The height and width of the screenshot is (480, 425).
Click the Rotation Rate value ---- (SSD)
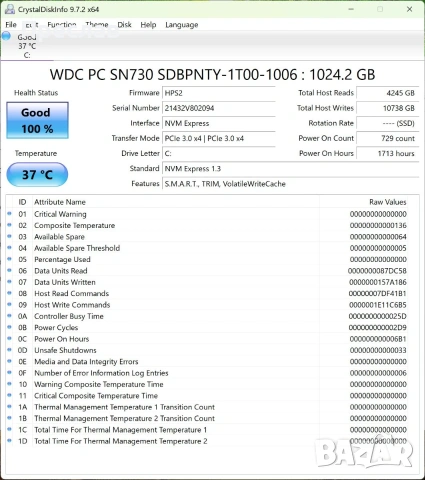[x=388, y=123]
